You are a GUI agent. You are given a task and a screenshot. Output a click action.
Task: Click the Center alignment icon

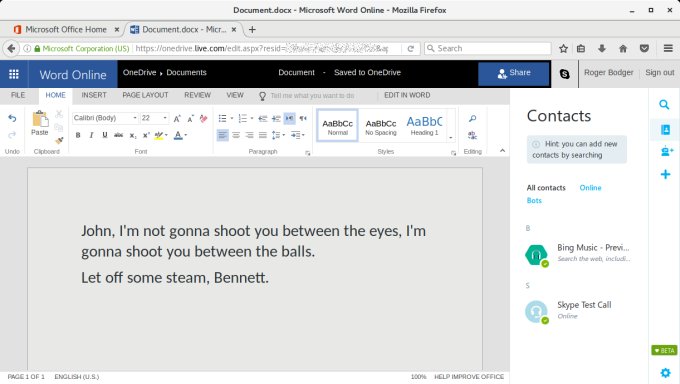pyautogui.click(x=236, y=135)
